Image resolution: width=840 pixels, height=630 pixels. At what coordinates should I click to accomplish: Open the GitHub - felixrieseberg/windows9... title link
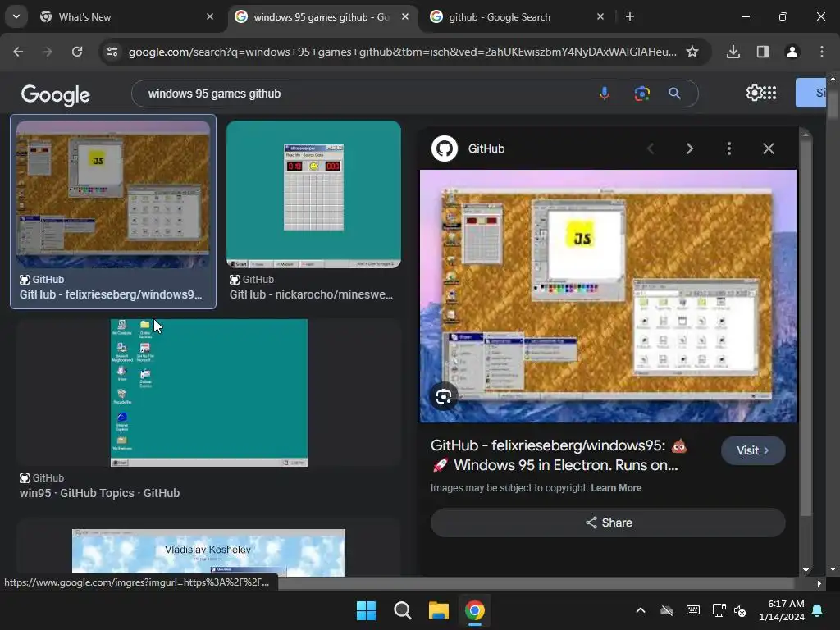coord(111,294)
